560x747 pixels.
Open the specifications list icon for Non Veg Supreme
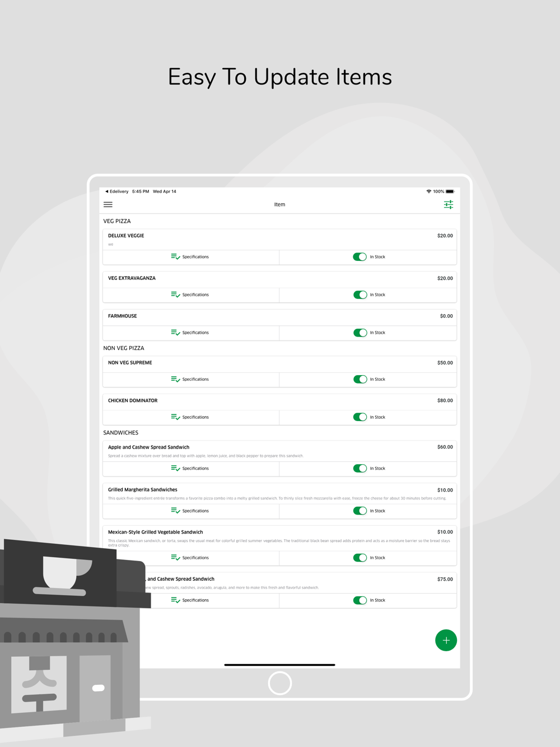pos(175,379)
